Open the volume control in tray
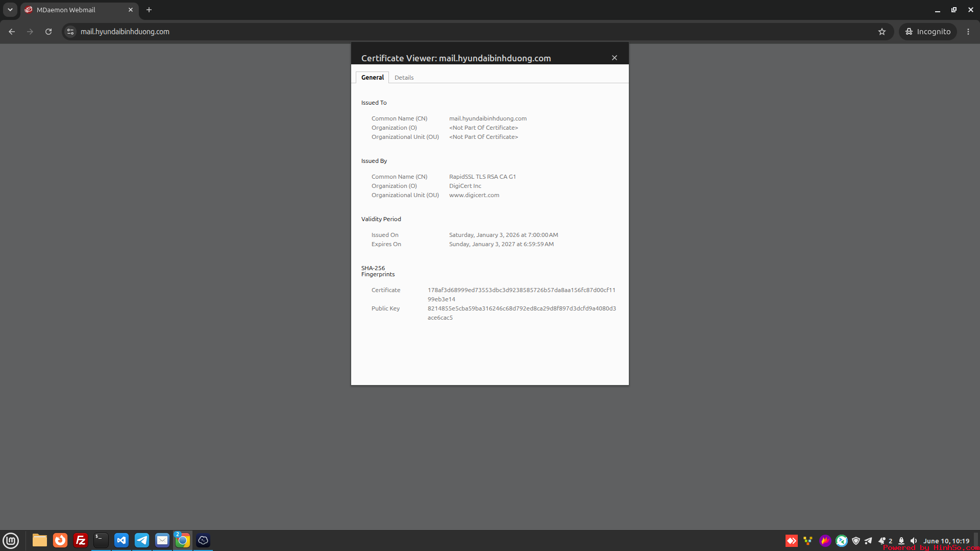This screenshot has height=551, width=980. 914,541
